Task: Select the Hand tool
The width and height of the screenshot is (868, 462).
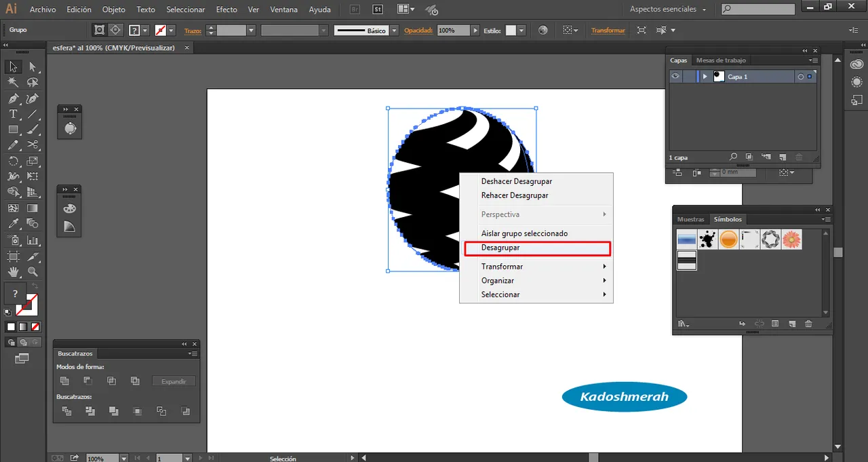Action: coord(13,272)
